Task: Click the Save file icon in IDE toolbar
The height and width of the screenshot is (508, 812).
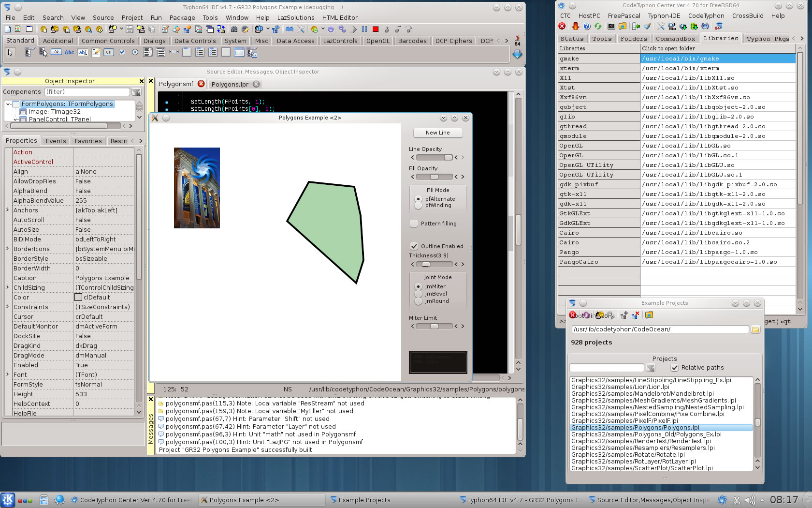Action: [130, 30]
